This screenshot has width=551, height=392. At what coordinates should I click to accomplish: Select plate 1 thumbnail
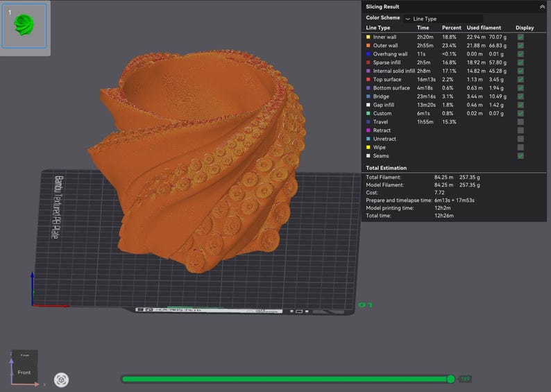click(24, 26)
